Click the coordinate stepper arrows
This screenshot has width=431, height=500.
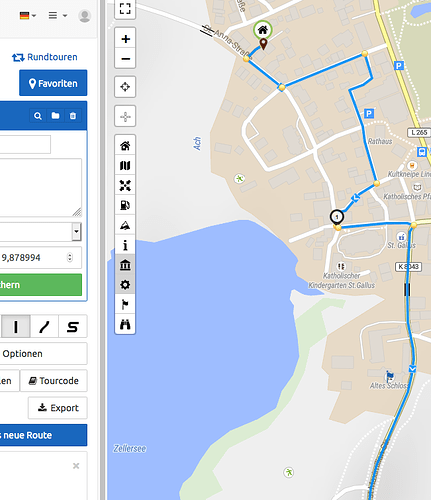[x=70, y=257]
